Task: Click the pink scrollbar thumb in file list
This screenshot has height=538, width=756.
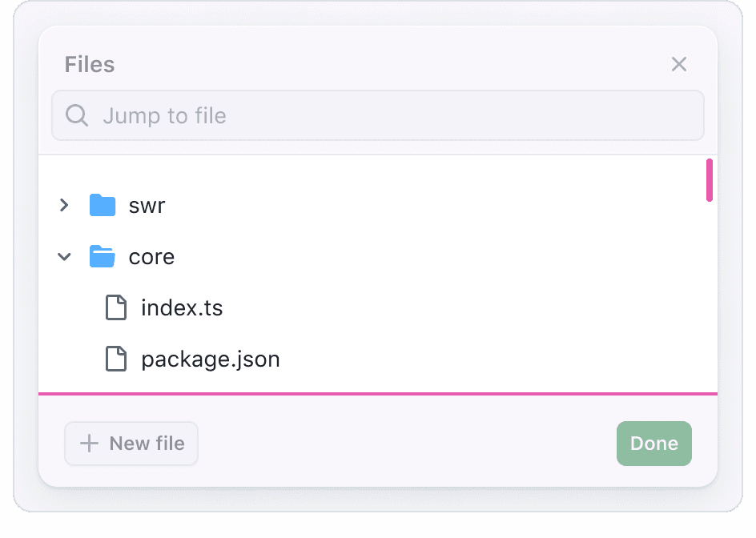Action: [x=710, y=180]
